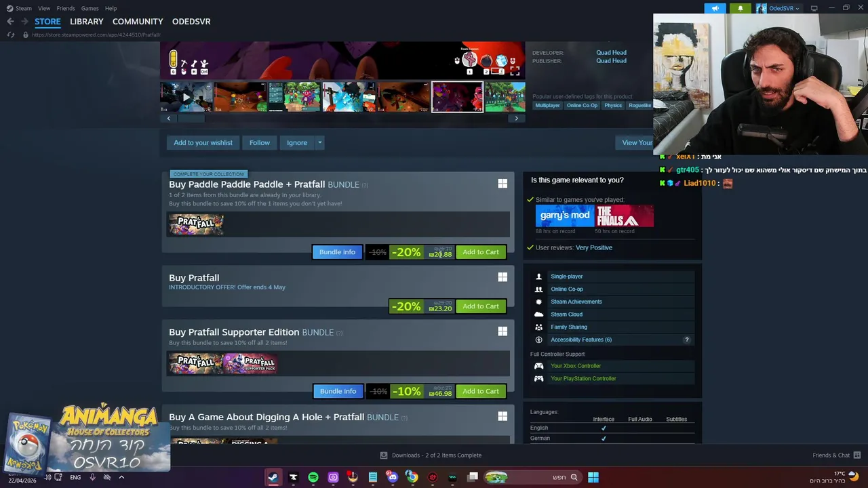Viewport: 868px width, 488px height.
Task: Open Spotify from the taskbar
Action: click(x=313, y=477)
